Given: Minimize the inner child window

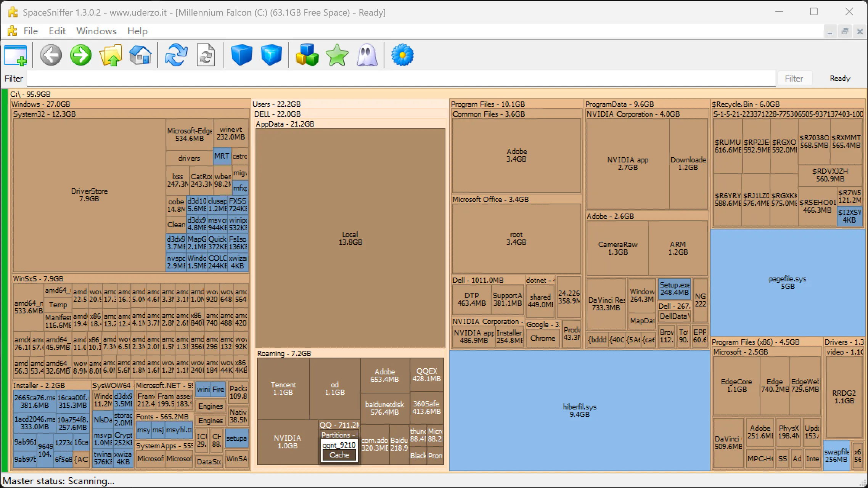Looking at the screenshot, I should pyautogui.click(x=829, y=32).
